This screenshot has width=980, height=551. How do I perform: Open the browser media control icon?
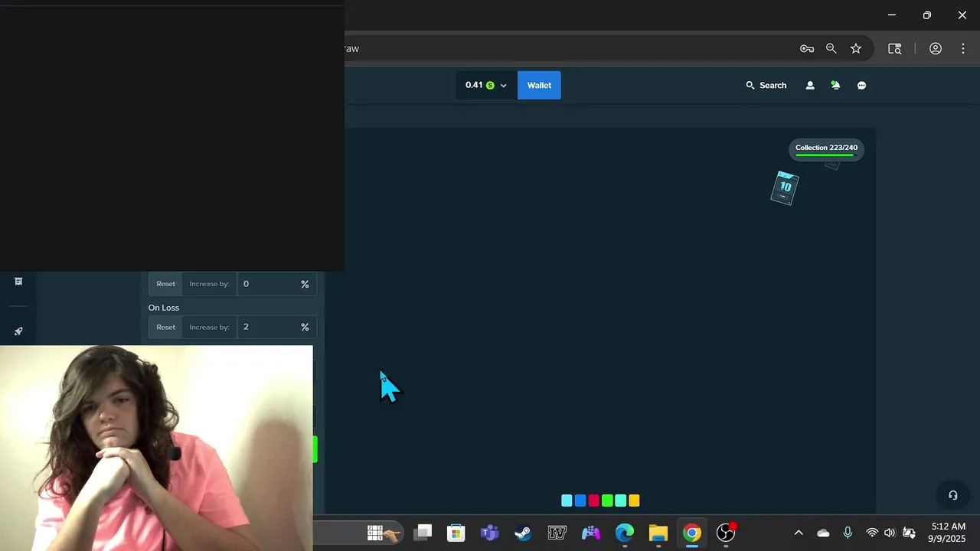pos(894,48)
